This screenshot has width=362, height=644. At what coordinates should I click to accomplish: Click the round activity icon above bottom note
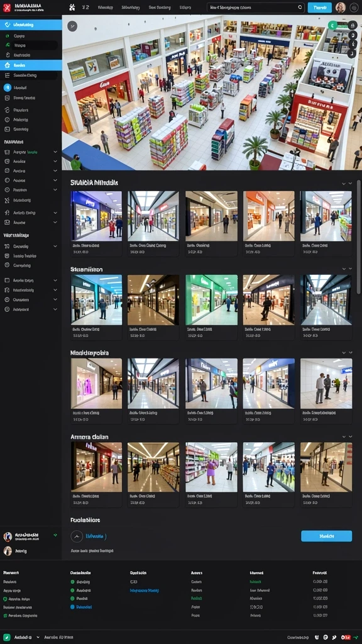coord(77,536)
